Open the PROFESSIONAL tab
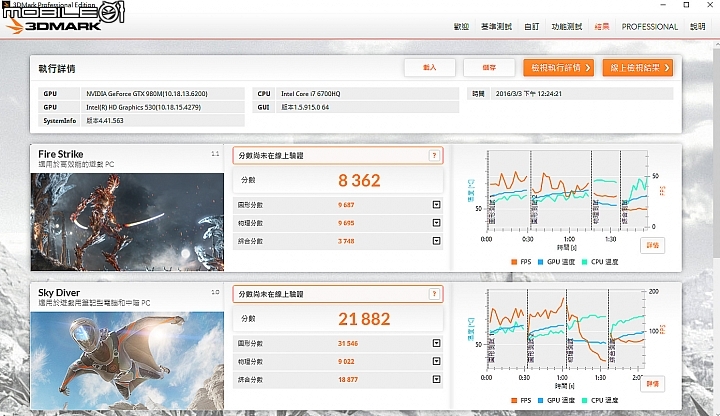 click(x=649, y=27)
